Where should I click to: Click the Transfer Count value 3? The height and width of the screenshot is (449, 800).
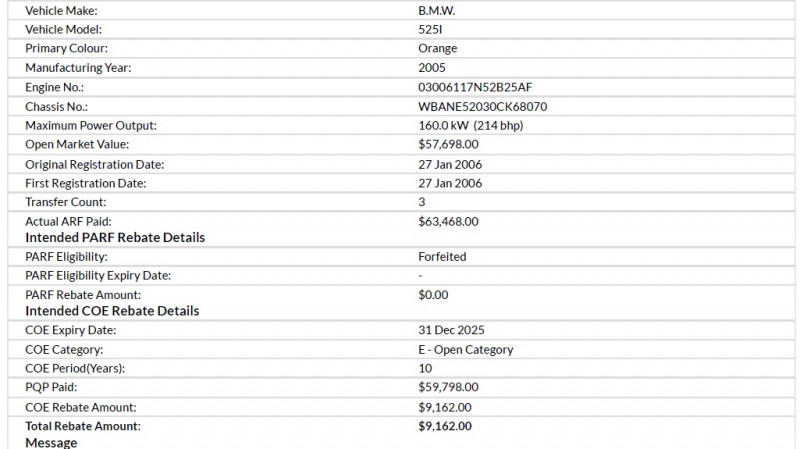[422, 202]
